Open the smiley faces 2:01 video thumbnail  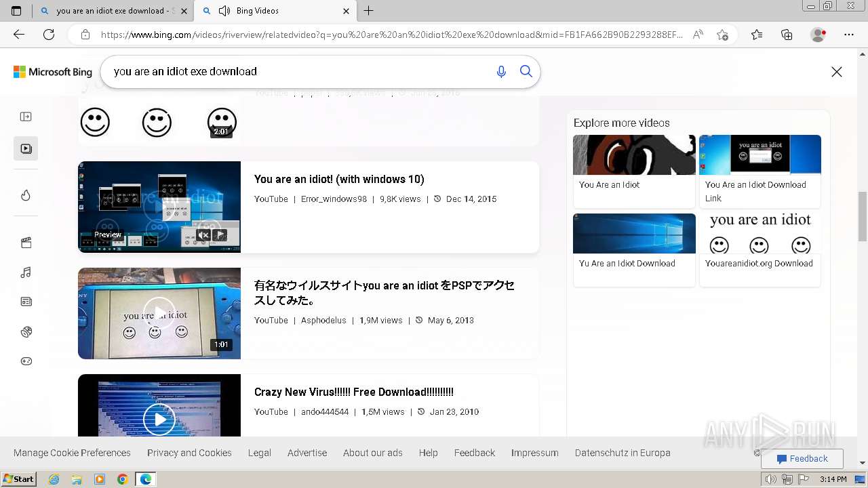pos(159,122)
